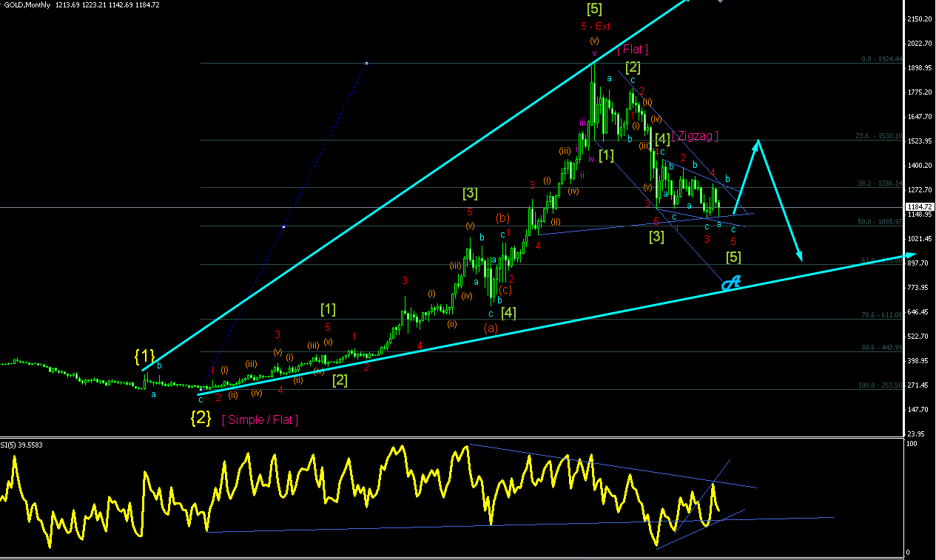This screenshot has width=936, height=560.
Task: Click current price tag 1184.72 on price axis
Action: click(x=920, y=207)
